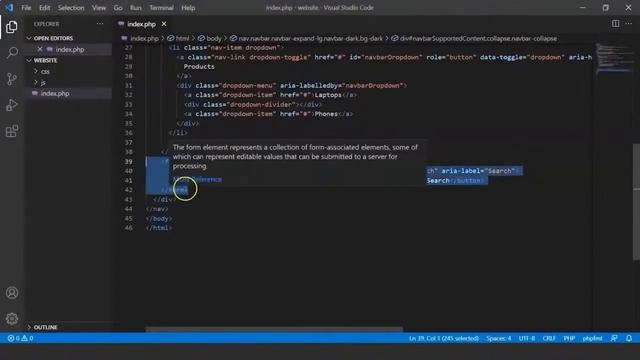Click html breadcrumb item

click(x=182, y=38)
